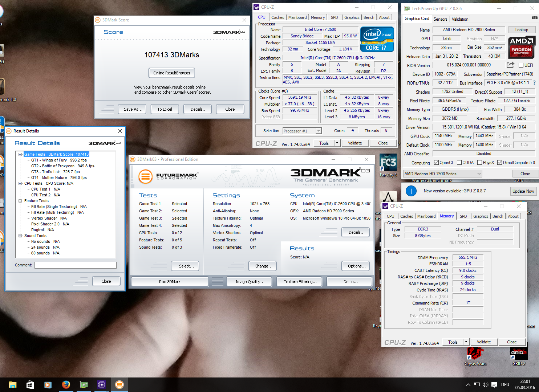Viewport: 539px width, 392px height.
Task: Open the Windows Store taskbar icon
Action: pos(30,385)
